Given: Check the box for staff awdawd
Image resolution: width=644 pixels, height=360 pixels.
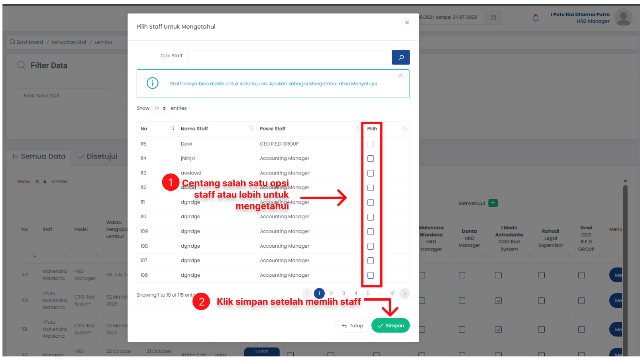Looking at the screenshot, I should 371,173.
